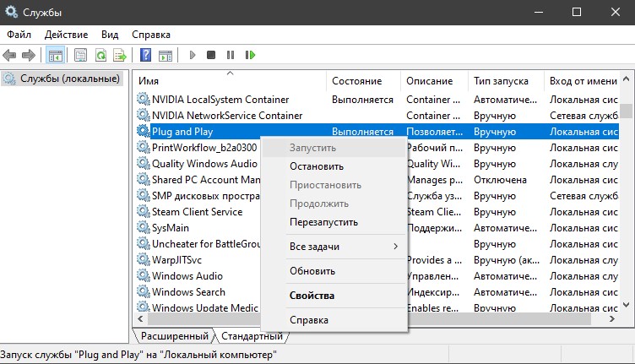Select the WarpJITSvc service

coord(177,260)
